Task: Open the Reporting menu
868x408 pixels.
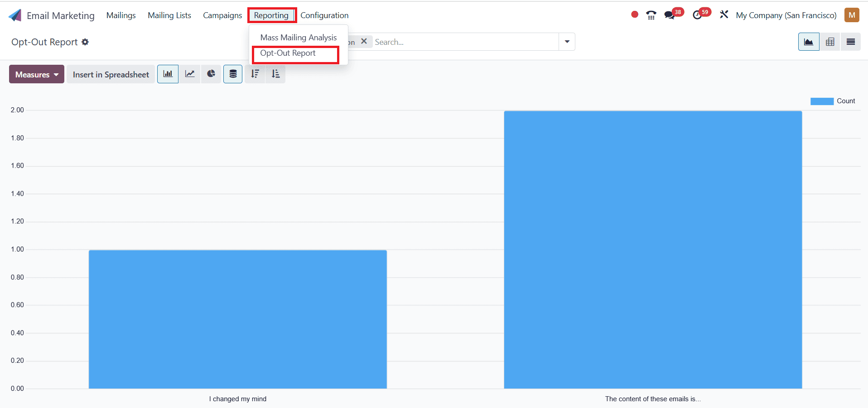Action: click(x=271, y=15)
